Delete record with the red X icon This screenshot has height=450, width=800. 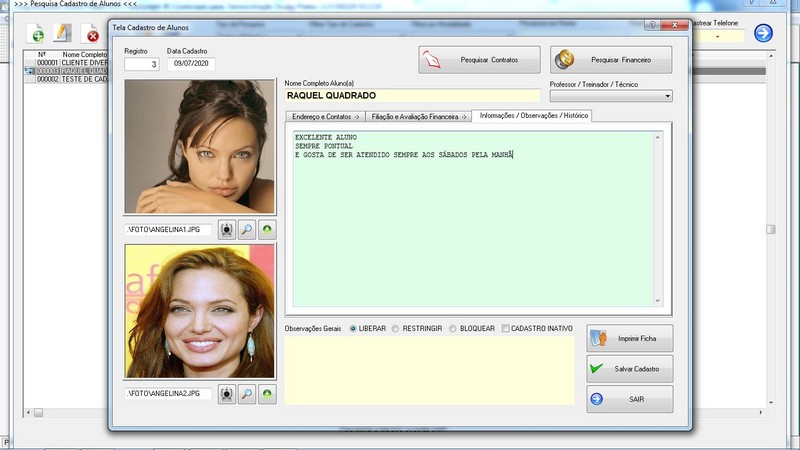tap(90, 34)
